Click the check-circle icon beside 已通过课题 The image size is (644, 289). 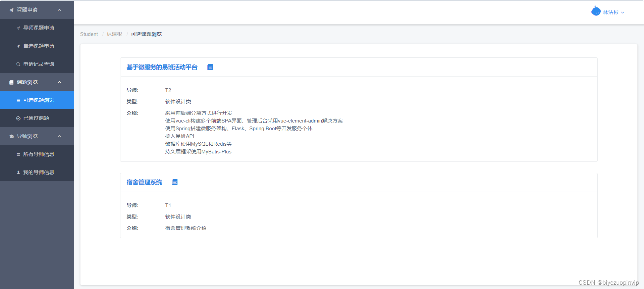18,118
